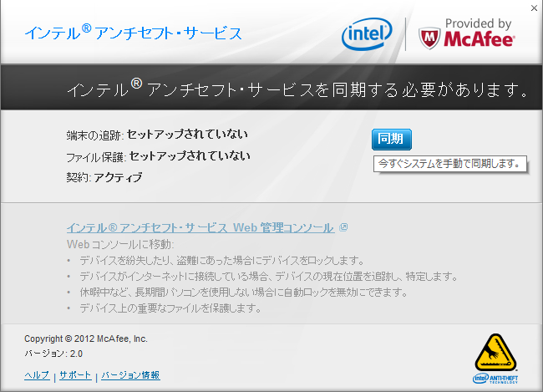Open the Web 管理コンソール link
The width and height of the screenshot is (543, 392).
(200, 227)
